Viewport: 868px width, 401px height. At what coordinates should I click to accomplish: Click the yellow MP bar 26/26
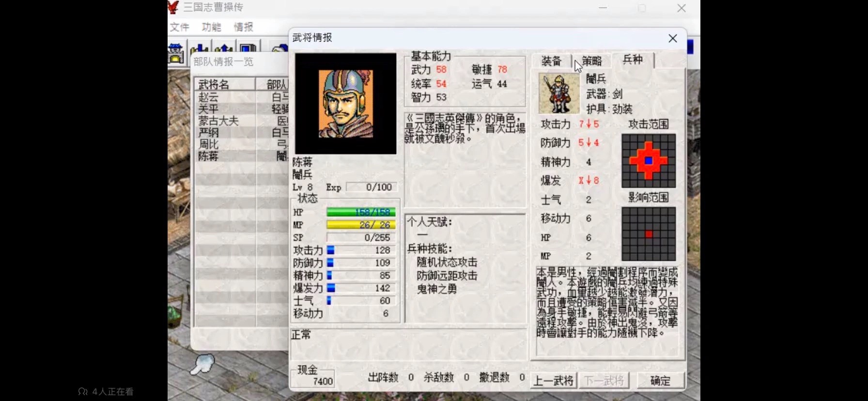click(361, 225)
